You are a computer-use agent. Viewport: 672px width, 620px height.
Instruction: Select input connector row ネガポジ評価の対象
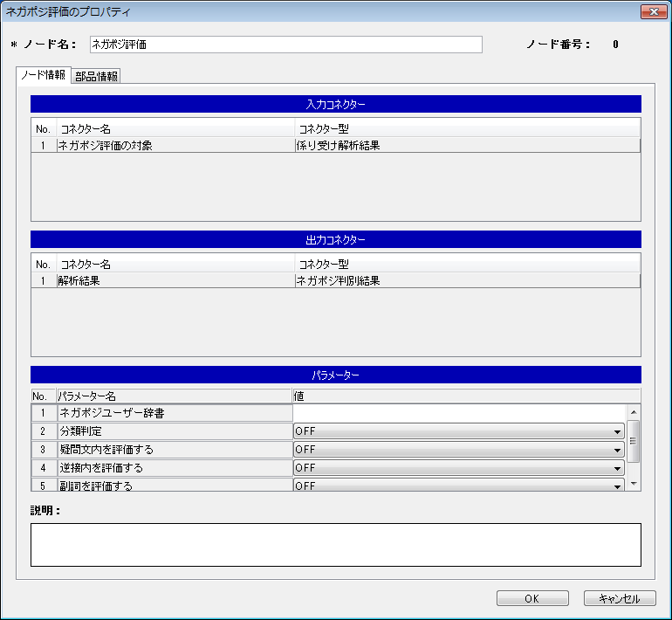336,145
